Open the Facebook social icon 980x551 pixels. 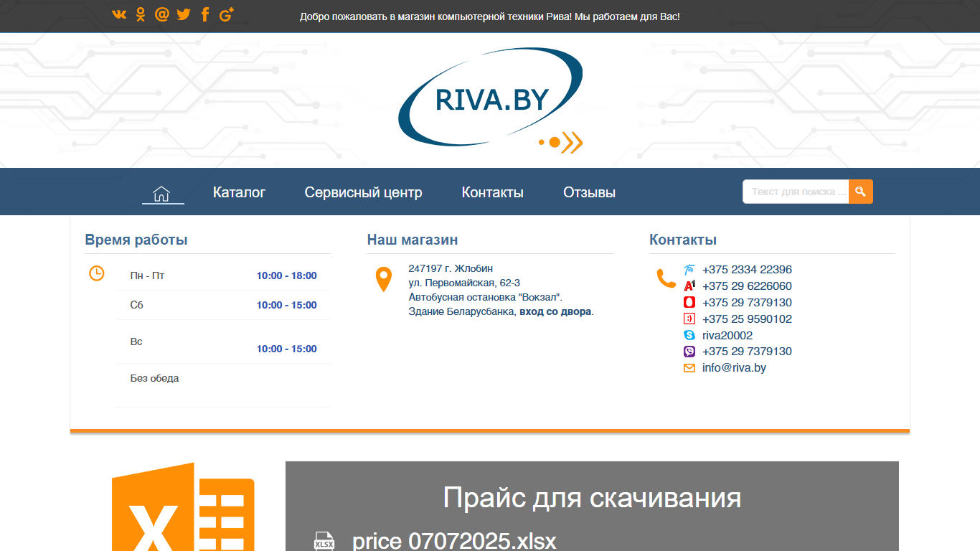[x=205, y=14]
